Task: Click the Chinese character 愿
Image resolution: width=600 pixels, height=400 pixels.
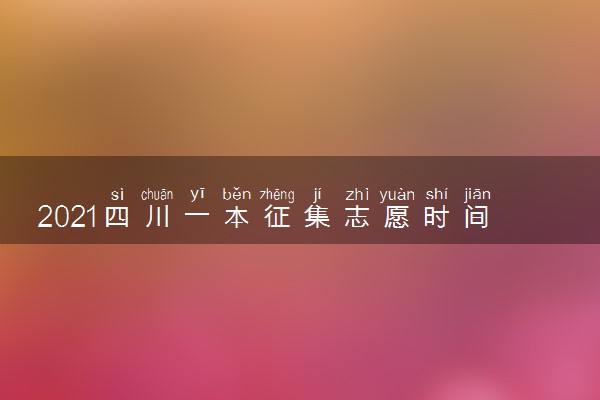Action: pos(397,217)
